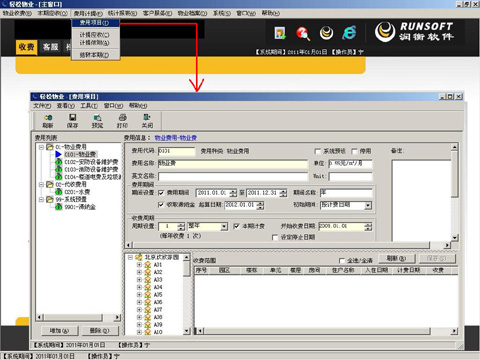Image resolution: width=480 pixels, height=360 pixels.
Task: Switch to the 客服 tab
Action: 50,47
